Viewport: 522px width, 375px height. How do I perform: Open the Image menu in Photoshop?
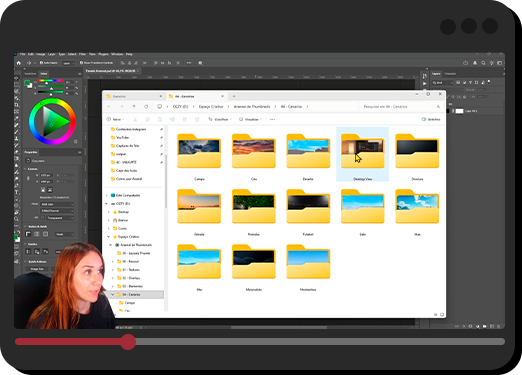41,54
